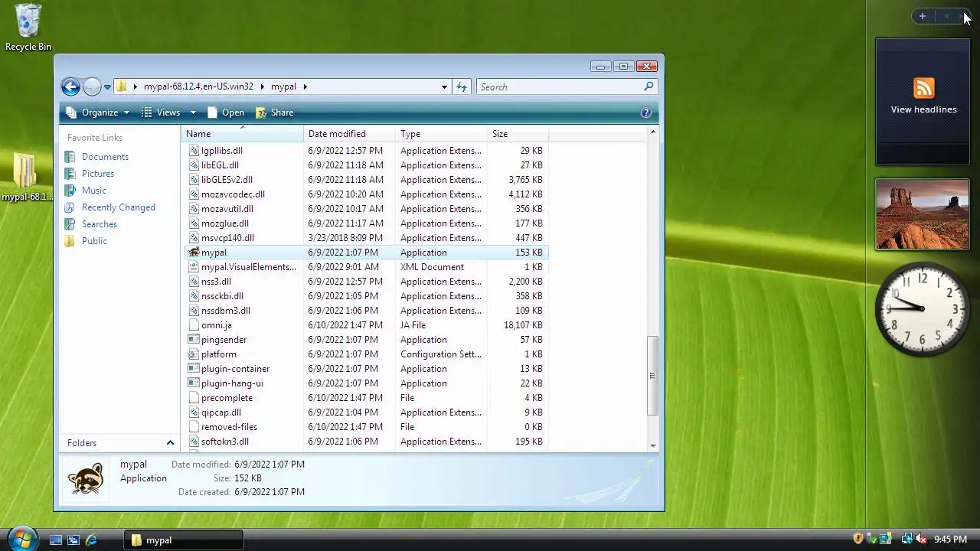
Task: Click the RSS feed headlines gadget icon
Action: tap(923, 88)
